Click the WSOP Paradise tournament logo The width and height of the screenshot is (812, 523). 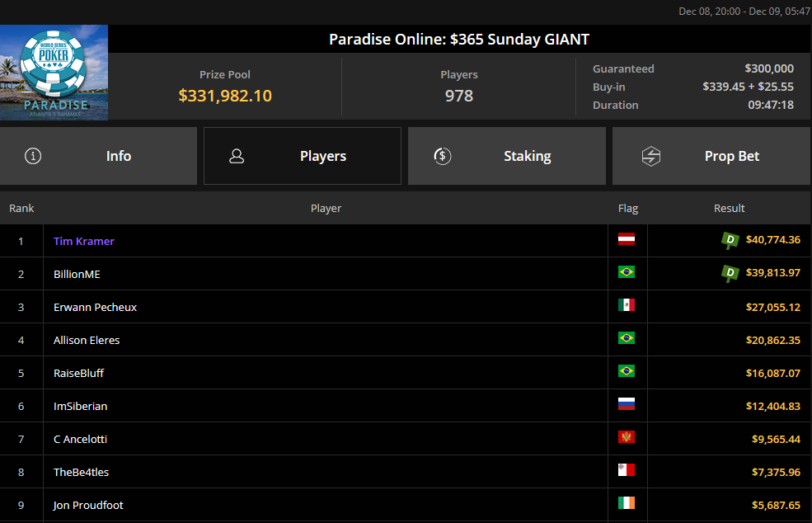tap(54, 73)
